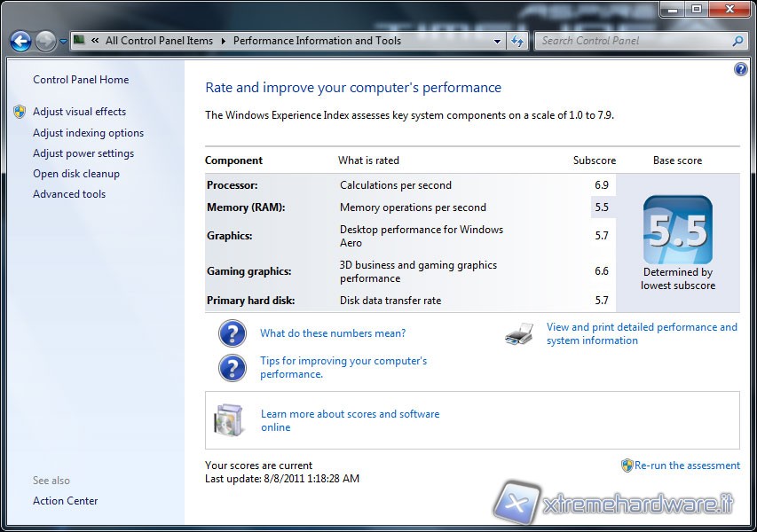Screen dimensions: 757x532
Task: Click the refresh icon beside address bar
Action: [x=517, y=41]
